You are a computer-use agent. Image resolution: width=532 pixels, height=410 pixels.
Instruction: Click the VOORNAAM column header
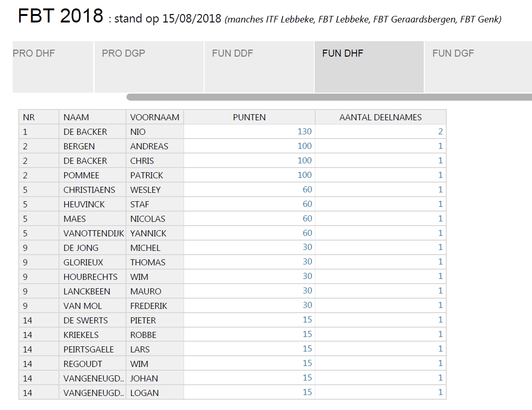click(155, 117)
